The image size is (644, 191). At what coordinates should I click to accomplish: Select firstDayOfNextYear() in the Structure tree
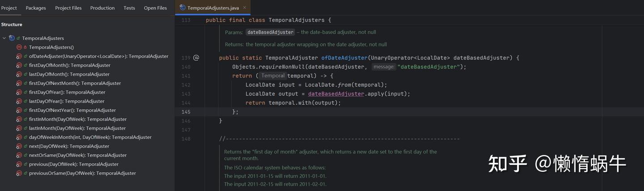[72, 110]
